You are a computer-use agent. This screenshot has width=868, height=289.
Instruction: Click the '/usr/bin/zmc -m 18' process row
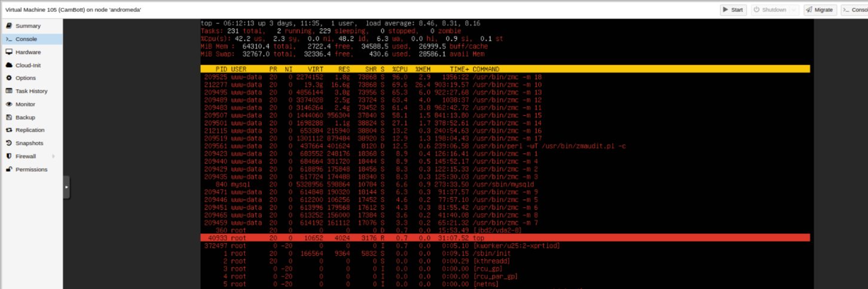tap(505, 77)
